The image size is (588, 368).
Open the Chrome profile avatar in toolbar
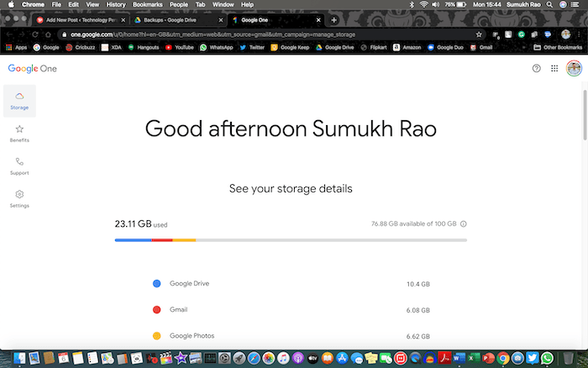566,34
